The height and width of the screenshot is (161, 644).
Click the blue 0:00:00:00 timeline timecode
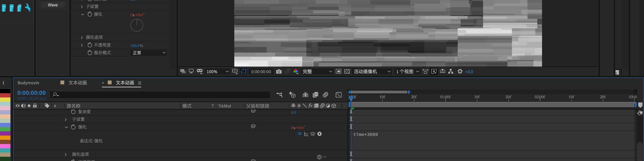[31, 93]
